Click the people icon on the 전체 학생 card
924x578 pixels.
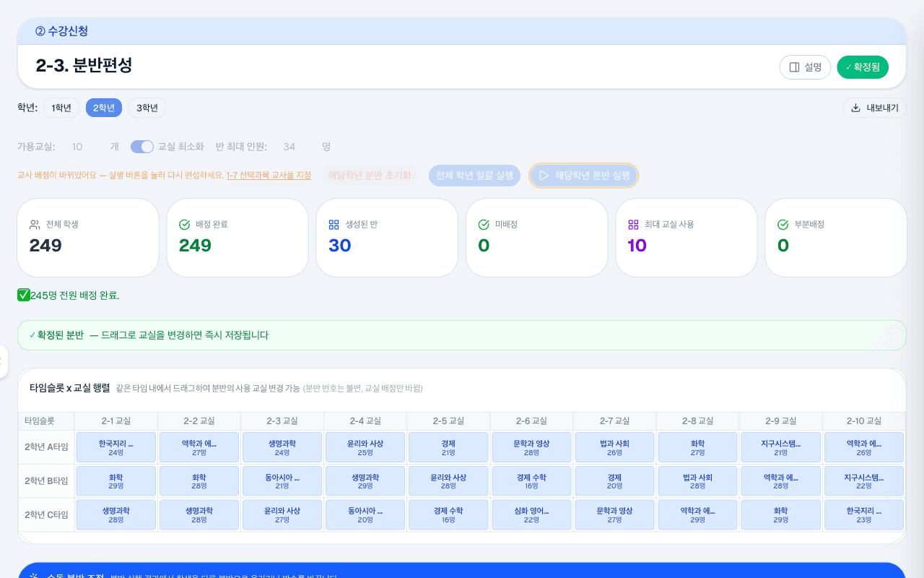click(x=35, y=225)
